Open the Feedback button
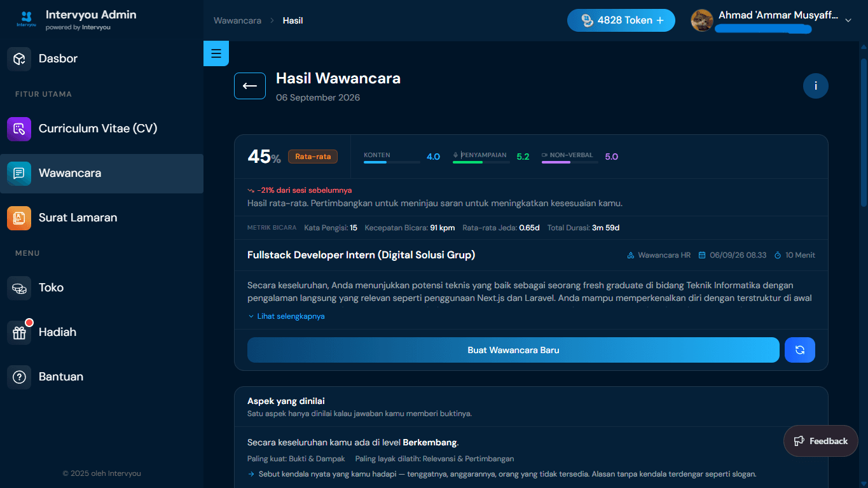The height and width of the screenshot is (488, 868). click(821, 441)
